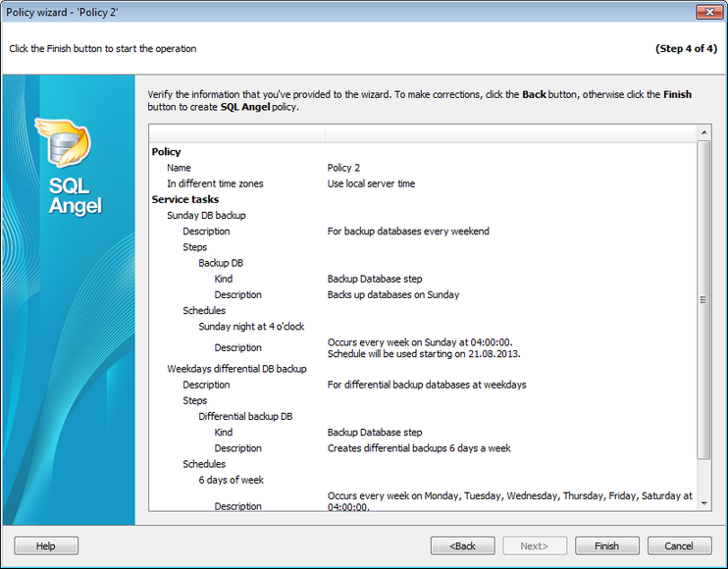
Task: Click the scrollbar down arrow
Action: tap(703, 503)
